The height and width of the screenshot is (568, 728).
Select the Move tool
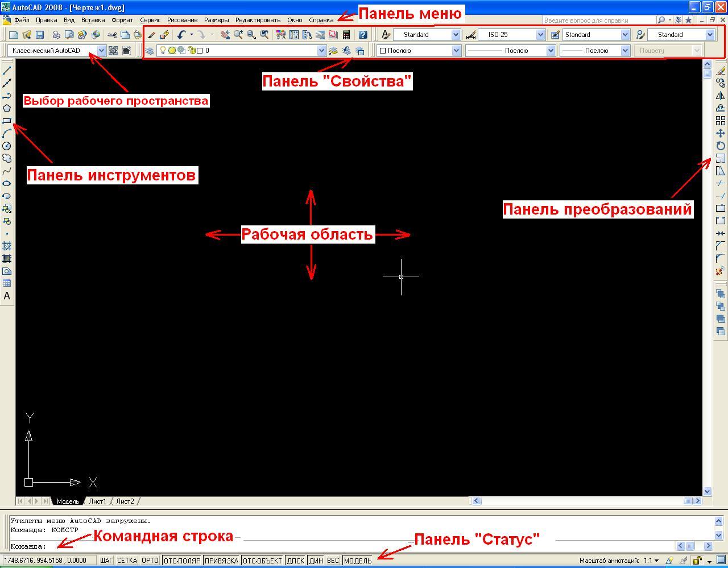tap(721, 133)
